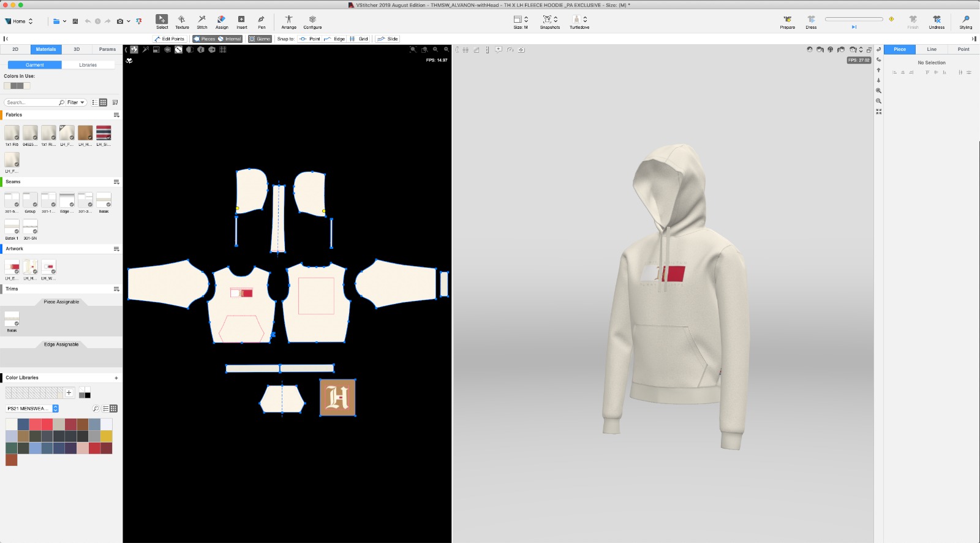Viewport: 980px width, 543px height.
Task: Click the Undress icon
Action: pyautogui.click(x=936, y=21)
